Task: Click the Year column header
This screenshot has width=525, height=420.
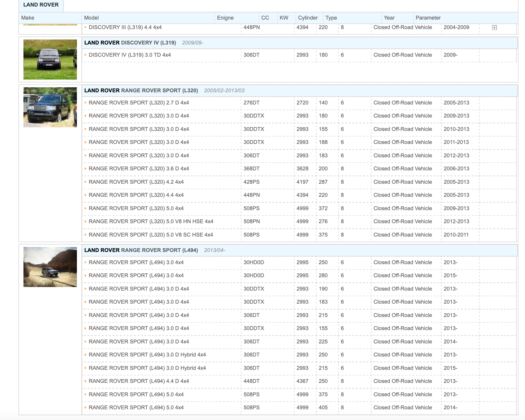Action: (x=389, y=18)
